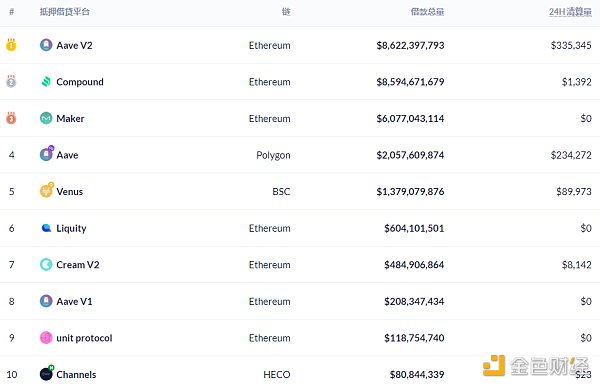Click the Venus platform logo icon
600x387 pixels.
click(47, 190)
